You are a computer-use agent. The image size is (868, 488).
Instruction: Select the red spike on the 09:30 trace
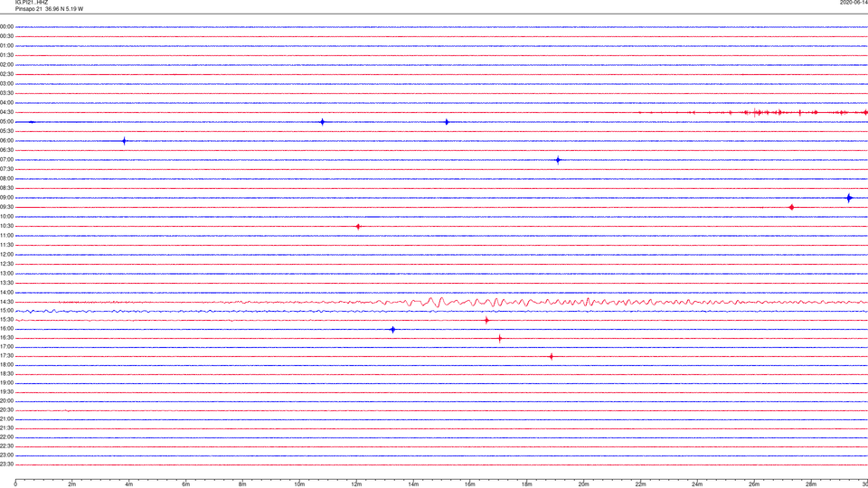coord(792,208)
